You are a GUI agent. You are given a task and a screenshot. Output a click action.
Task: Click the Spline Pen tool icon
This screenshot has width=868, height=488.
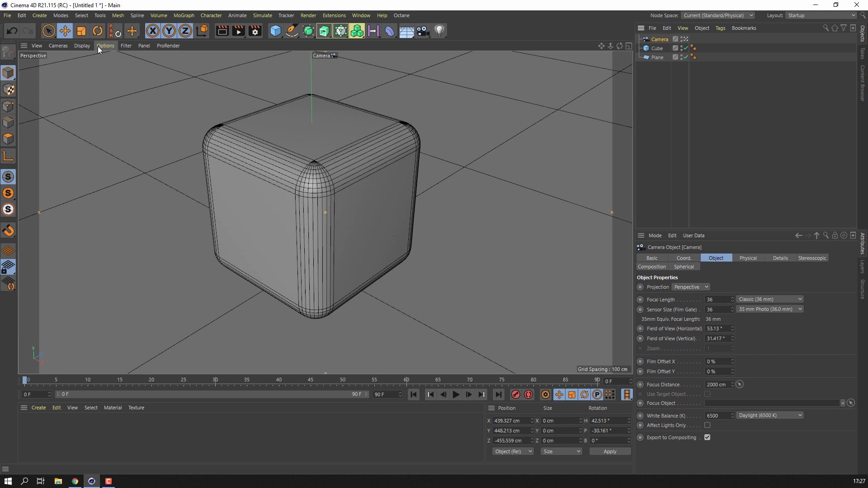click(x=292, y=31)
